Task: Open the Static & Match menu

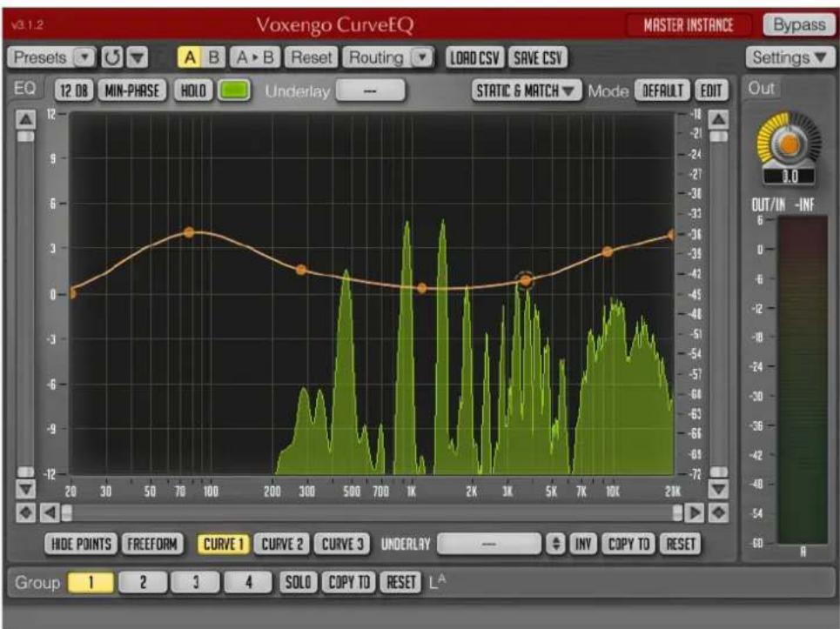Action: tap(526, 90)
